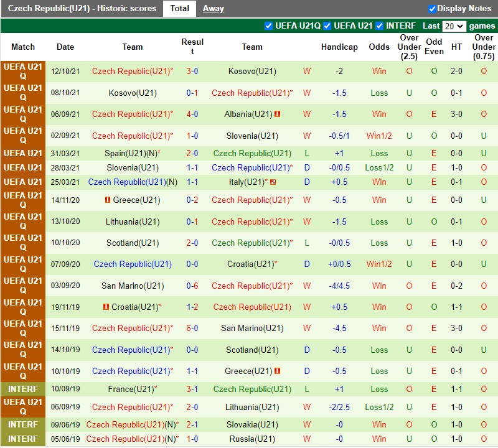
Task: Click the 0-6 result at San Marino(U21)
Action: click(192, 286)
